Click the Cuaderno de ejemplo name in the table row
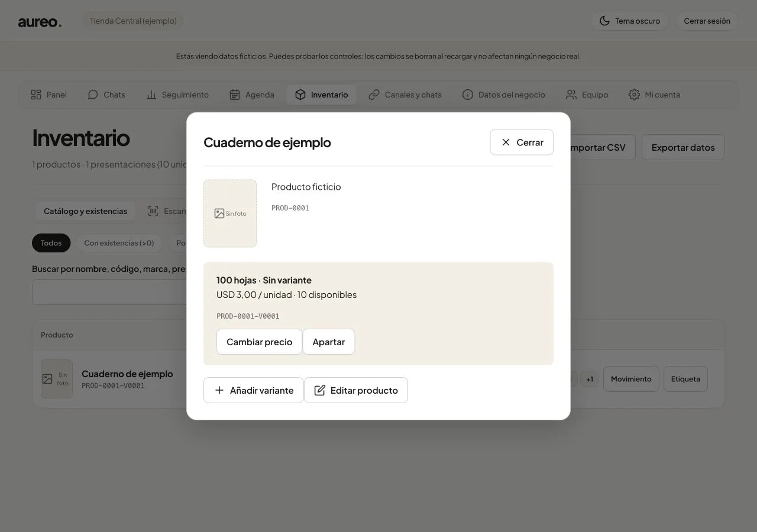 pos(127,374)
